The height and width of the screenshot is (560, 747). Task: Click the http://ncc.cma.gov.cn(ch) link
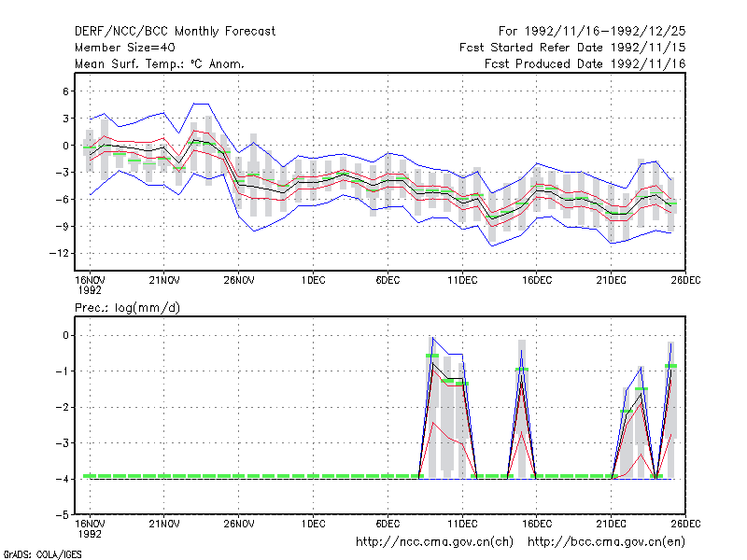434,542
